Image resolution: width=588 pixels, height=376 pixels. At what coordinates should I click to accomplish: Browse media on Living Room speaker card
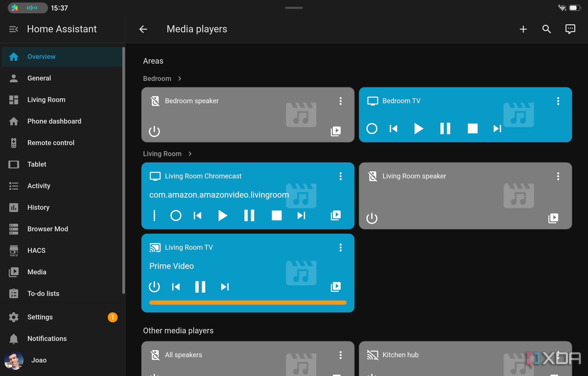point(553,218)
